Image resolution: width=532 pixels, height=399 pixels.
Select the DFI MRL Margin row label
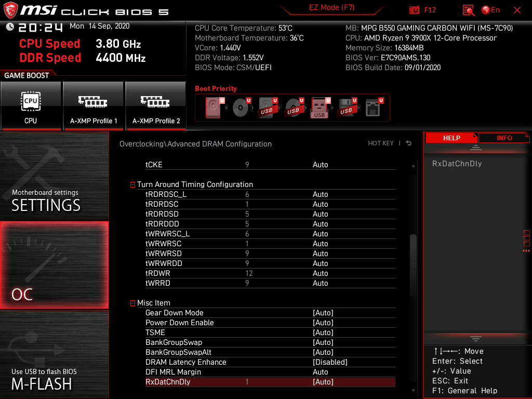(173, 372)
